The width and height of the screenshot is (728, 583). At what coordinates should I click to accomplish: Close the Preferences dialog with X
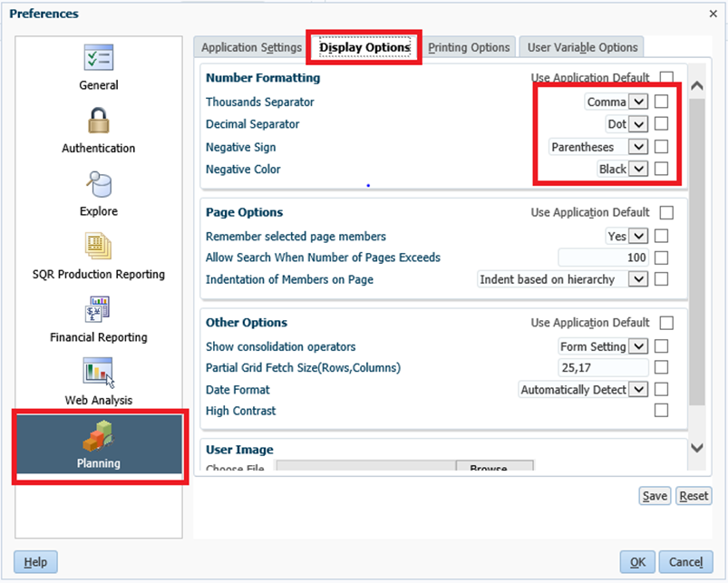pos(713,14)
